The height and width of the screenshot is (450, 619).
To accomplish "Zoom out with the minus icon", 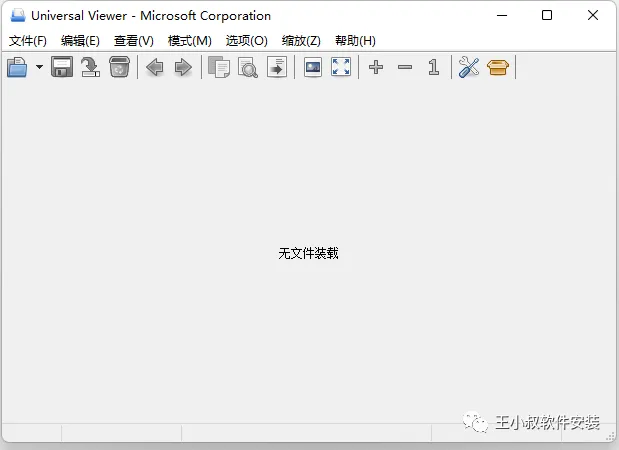I will 405,68.
